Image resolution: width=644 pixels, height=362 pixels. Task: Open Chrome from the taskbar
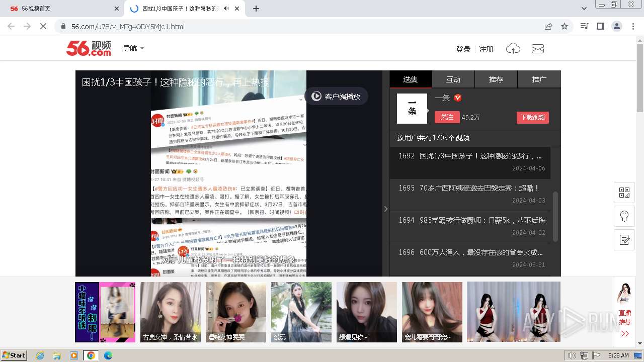tap(91, 355)
